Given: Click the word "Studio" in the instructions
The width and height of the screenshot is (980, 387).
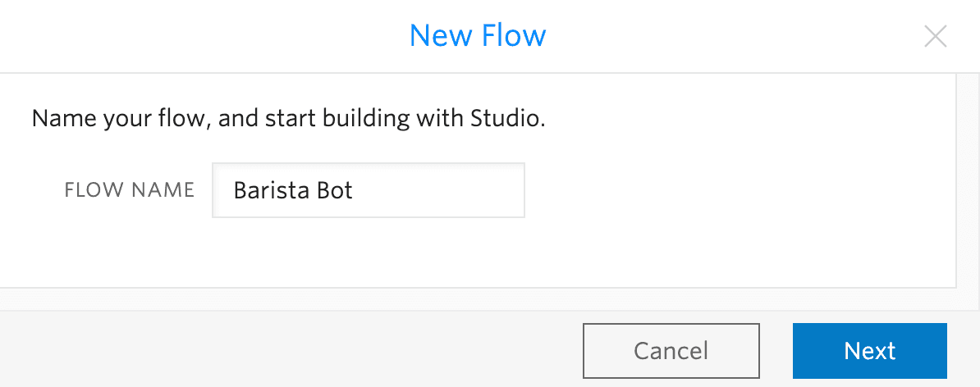Looking at the screenshot, I should [504, 119].
